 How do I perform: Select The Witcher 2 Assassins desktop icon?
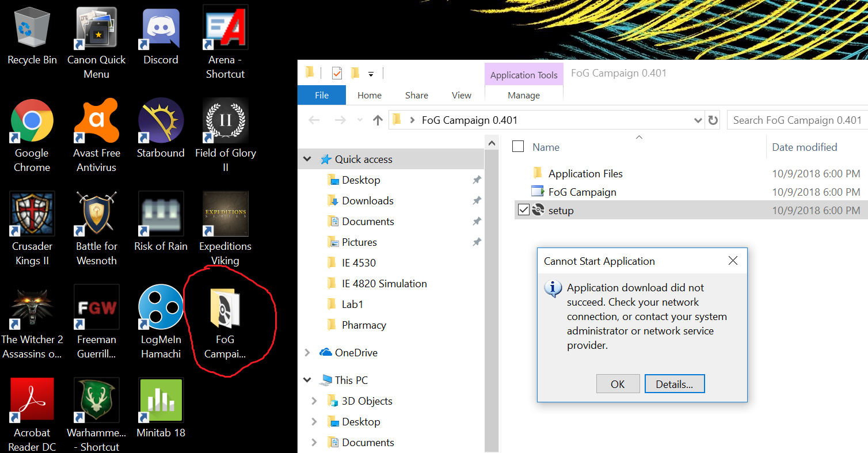click(x=32, y=322)
